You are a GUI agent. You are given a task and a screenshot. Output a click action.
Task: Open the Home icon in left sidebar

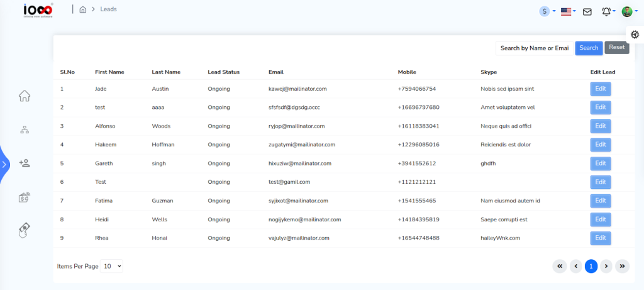tap(25, 96)
